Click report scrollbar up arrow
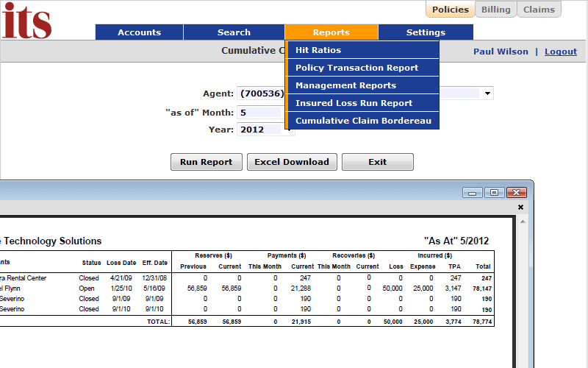The width and height of the screenshot is (588, 368). pos(523,222)
